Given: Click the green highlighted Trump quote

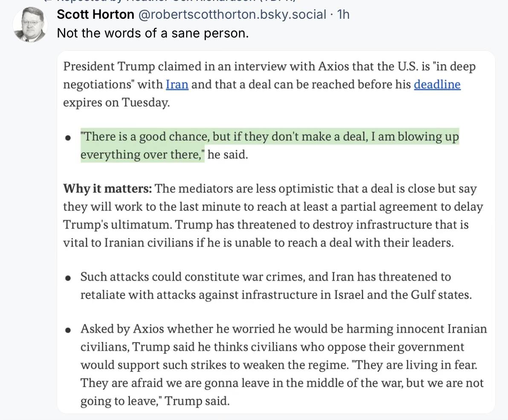Looking at the screenshot, I should [x=269, y=137].
